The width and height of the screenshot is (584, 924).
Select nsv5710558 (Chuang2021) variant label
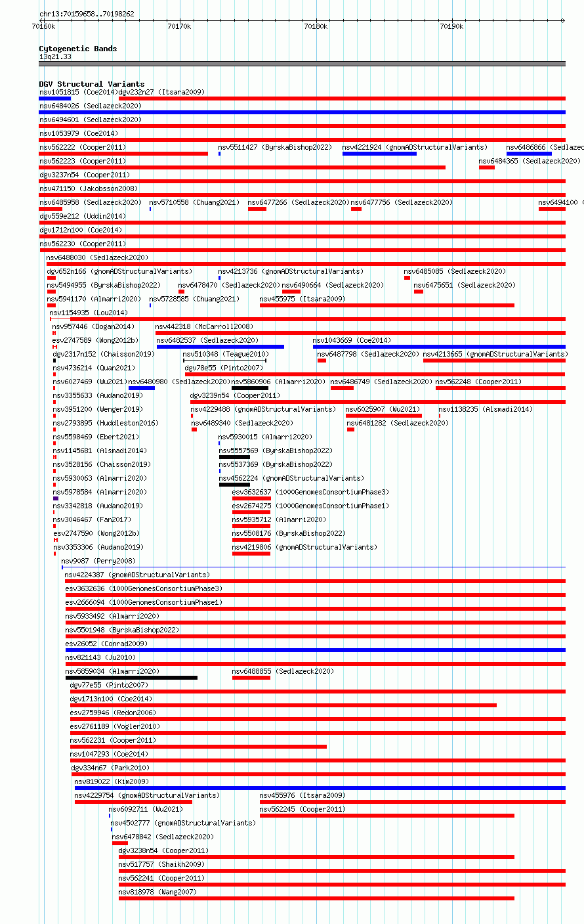click(194, 202)
